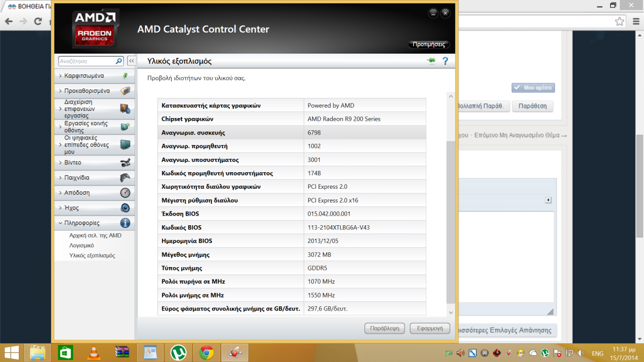Click the green pin icon beside the help icon
The height and width of the screenshot is (362, 644).
coord(431,61)
